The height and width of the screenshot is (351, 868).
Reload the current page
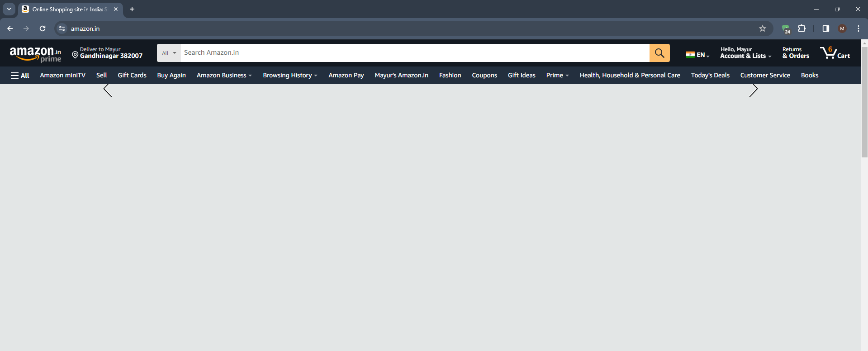point(43,28)
